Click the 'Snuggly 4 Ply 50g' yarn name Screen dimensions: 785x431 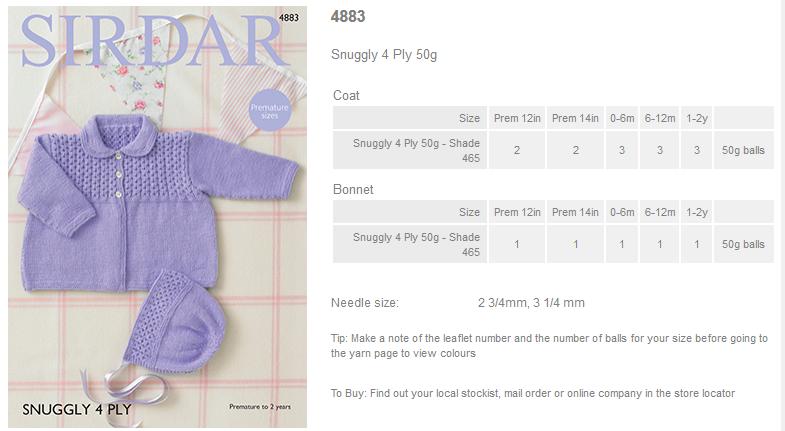(383, 55)
